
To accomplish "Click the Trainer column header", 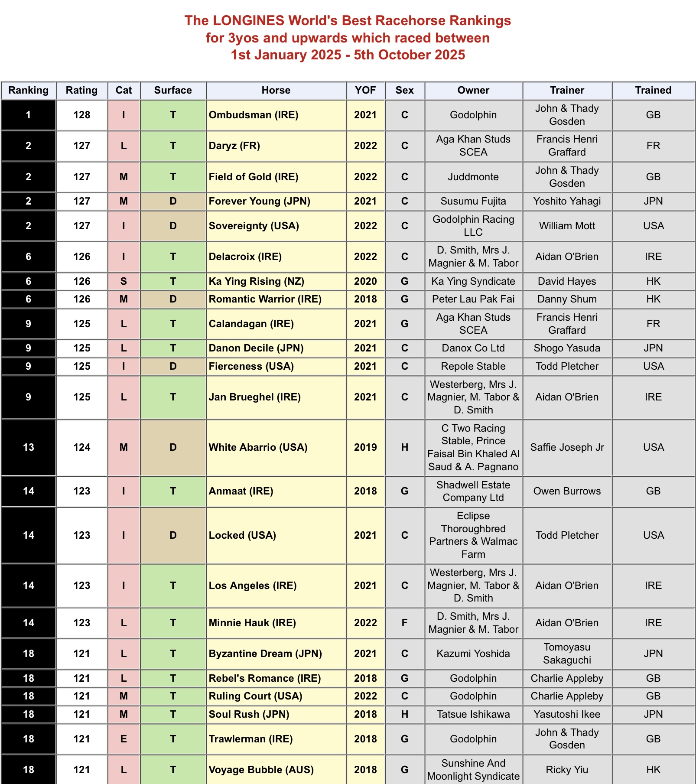I will (x=567, y=90).
